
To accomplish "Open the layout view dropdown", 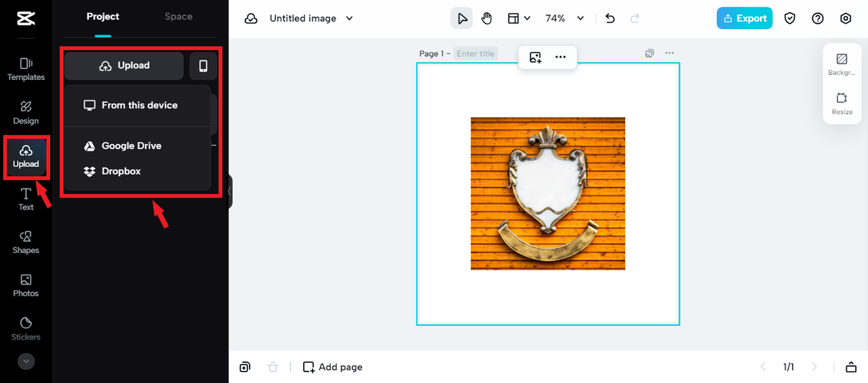I will pos(519,18).
